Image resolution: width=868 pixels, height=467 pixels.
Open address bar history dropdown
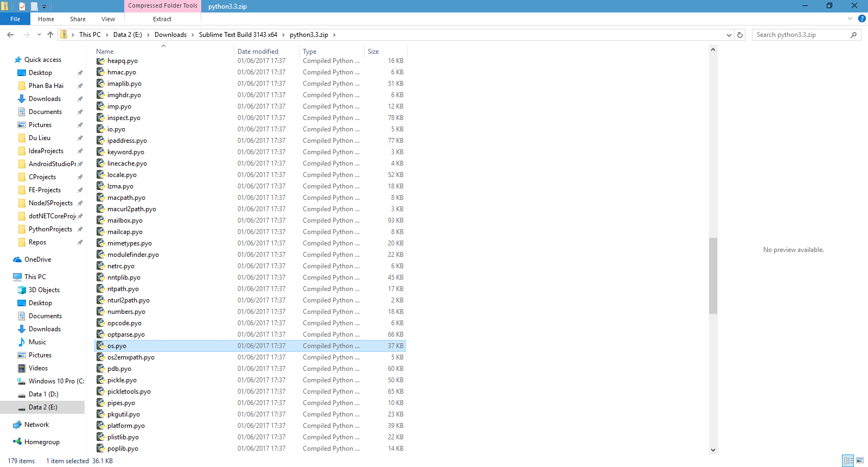click(729, 35)
